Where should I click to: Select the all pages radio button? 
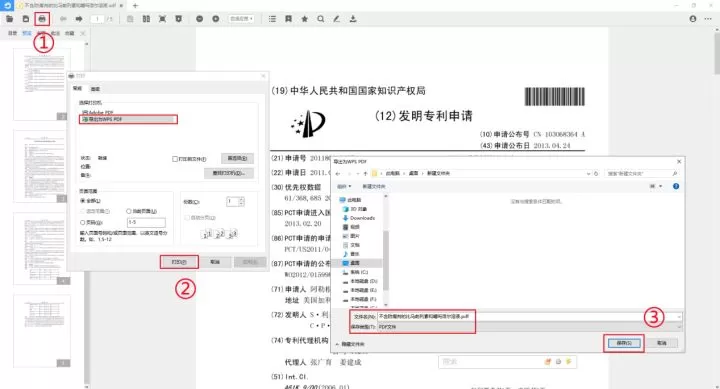83,201
